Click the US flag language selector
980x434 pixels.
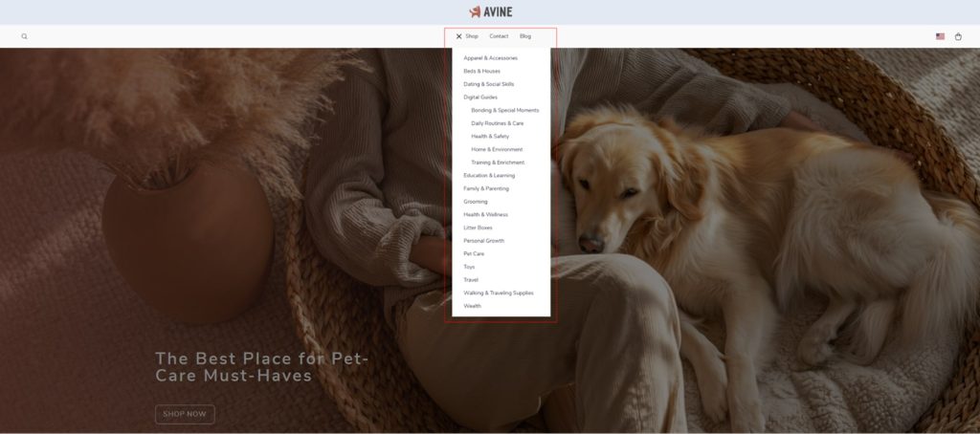point(940,36)
